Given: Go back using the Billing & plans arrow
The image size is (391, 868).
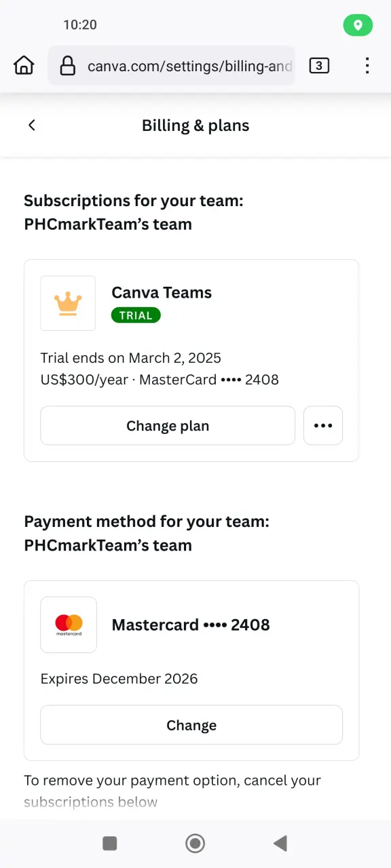Looking at the screenshot, I should pos(32,125).
